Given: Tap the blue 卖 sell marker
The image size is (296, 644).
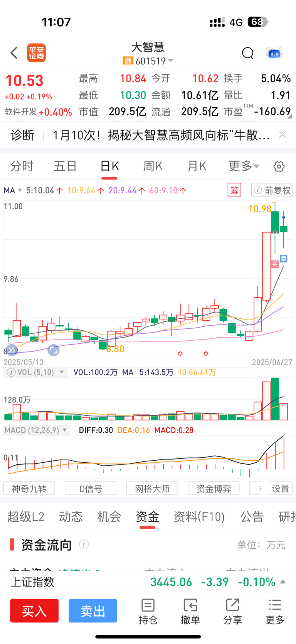Looking at the screenshot, I should click(x=283, y=259).
